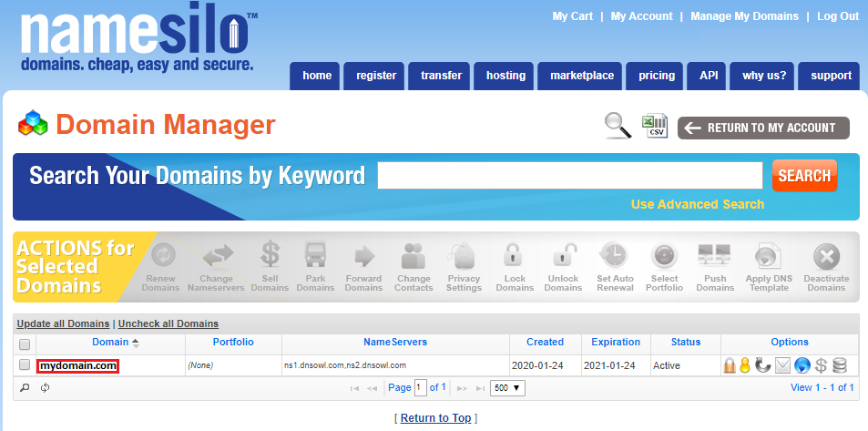The height and width of the screenshot is (431, 868).
Task: Open Manage My Domains link
Action: click(744, 16)
